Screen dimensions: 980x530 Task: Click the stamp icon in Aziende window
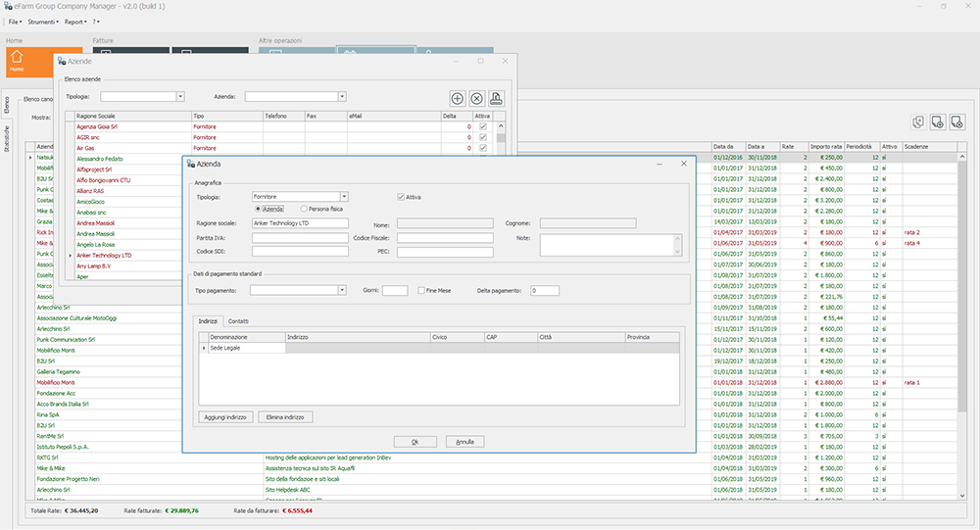pyautogui.click(x=497, y=98)
